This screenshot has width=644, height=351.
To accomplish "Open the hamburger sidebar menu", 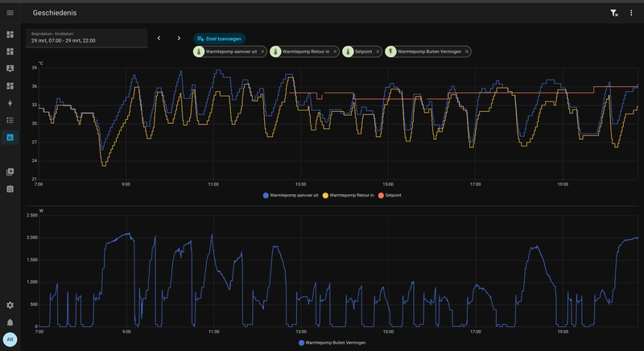I will click(x=10, y=13).
